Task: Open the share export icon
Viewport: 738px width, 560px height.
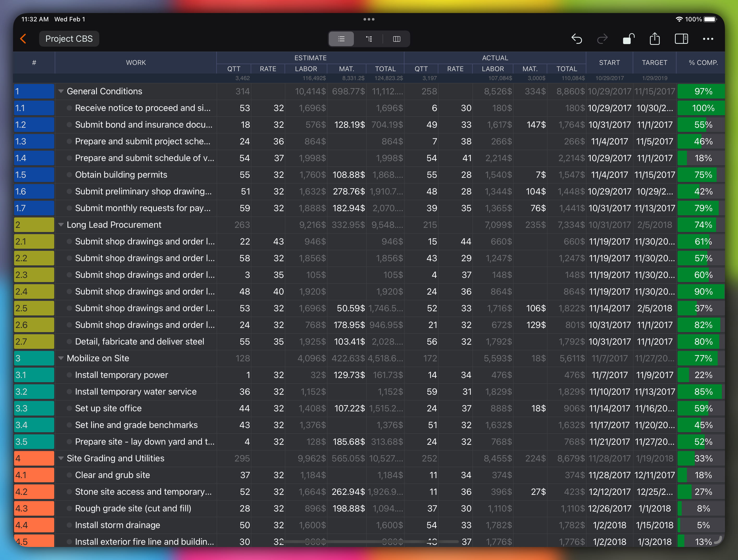Action: [655, 39]
